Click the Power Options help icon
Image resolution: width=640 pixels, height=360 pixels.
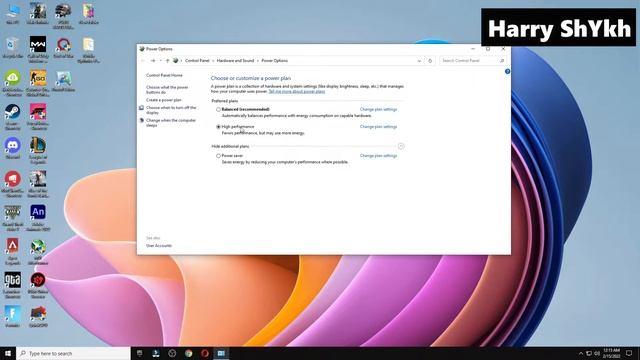click(x=507, y=71)
